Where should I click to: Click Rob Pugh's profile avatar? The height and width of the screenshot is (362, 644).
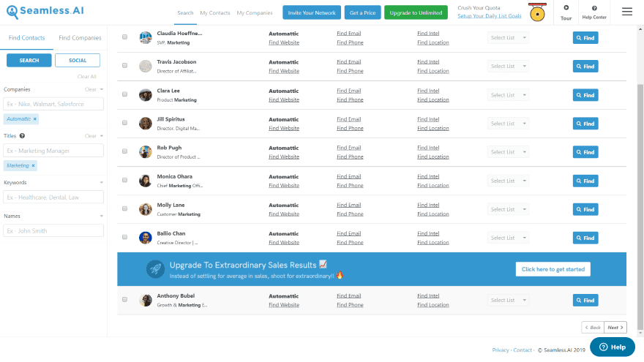[x=146, y=152]
